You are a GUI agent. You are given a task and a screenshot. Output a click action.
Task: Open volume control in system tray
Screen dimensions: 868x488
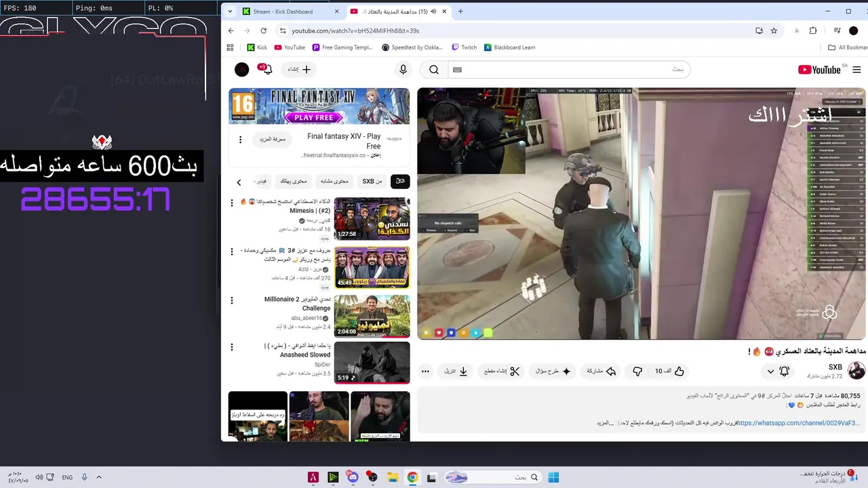tap(39, 477)
